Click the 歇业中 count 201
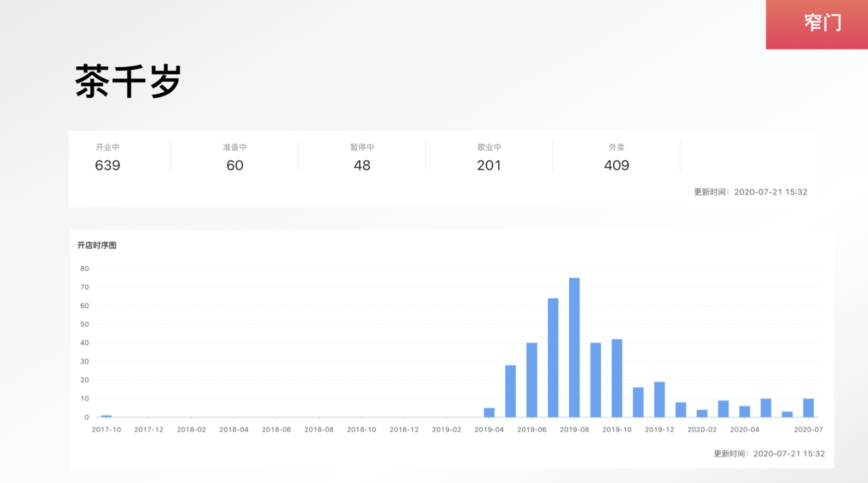This screenshot has width=868, height=483. tap(489, 165)
